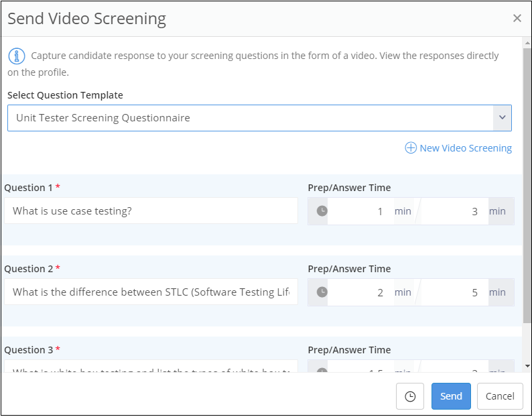The width and height of the screenshot is (532, 417).
Task: Click the Question 3 text field
Action: click(151, 369)
